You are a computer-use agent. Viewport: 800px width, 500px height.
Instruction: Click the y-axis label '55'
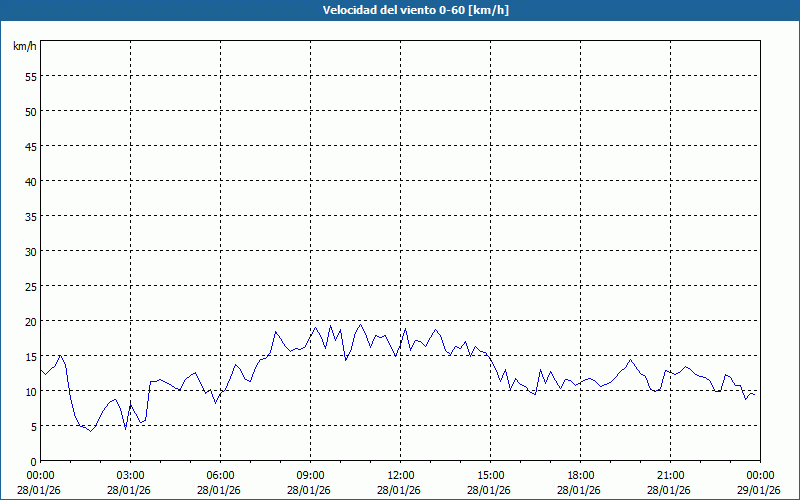(31, 77)
